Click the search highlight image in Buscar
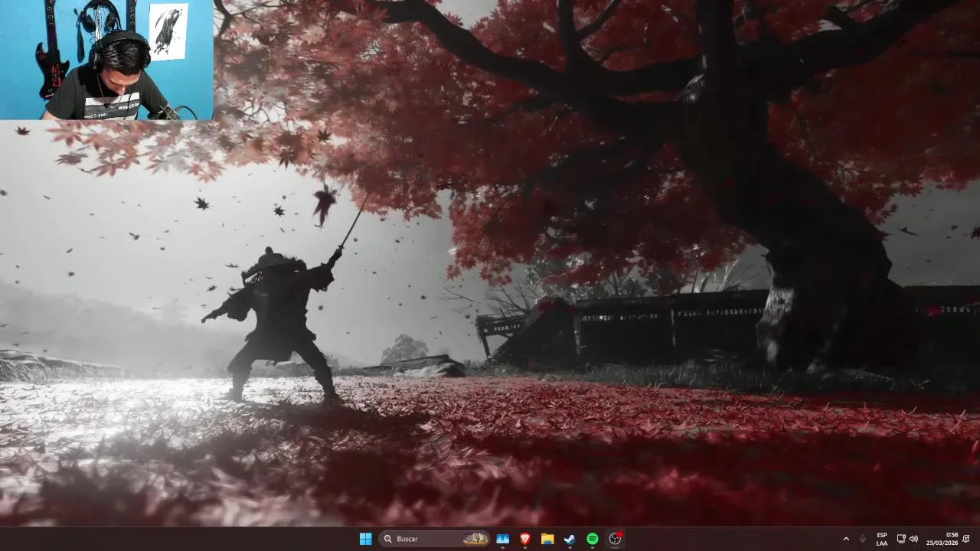Screen dimensions: 980x551 pos(475,539)
